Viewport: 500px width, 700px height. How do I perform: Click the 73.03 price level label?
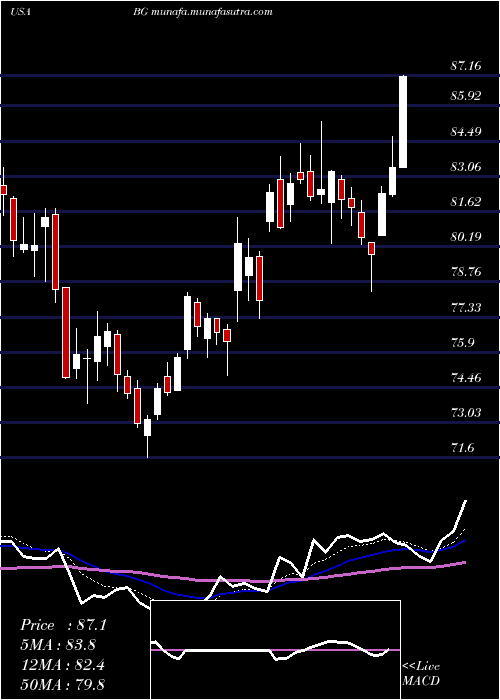pos(466,412)
